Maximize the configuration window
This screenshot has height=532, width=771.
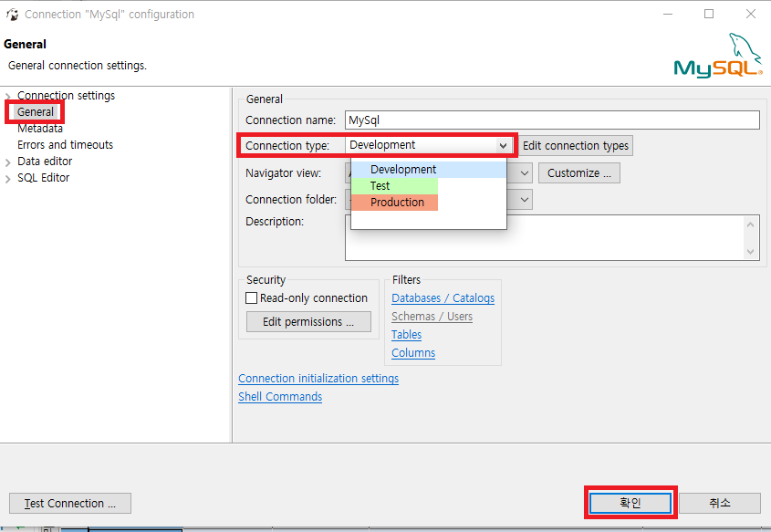click(x=709, y=14)
